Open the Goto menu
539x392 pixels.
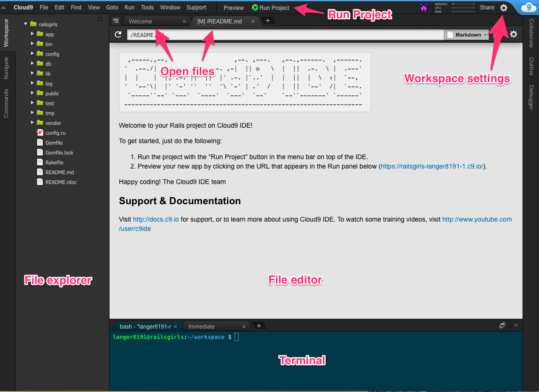click(112, 7)
